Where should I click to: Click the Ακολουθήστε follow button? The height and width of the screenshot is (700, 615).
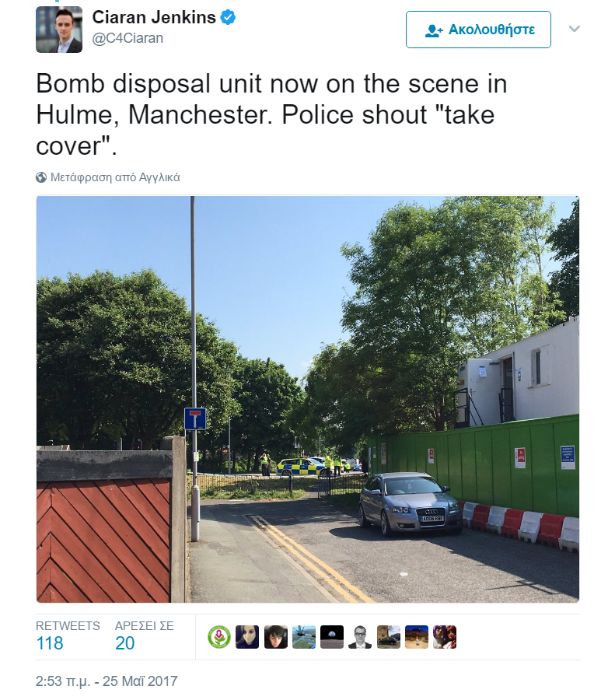[x=478, y=30]
